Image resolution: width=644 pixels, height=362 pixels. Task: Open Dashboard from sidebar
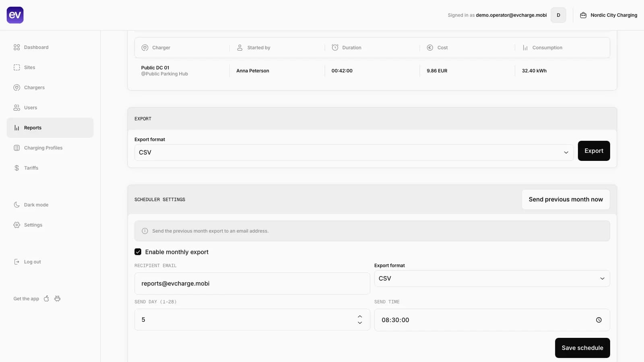coord(50,47)
